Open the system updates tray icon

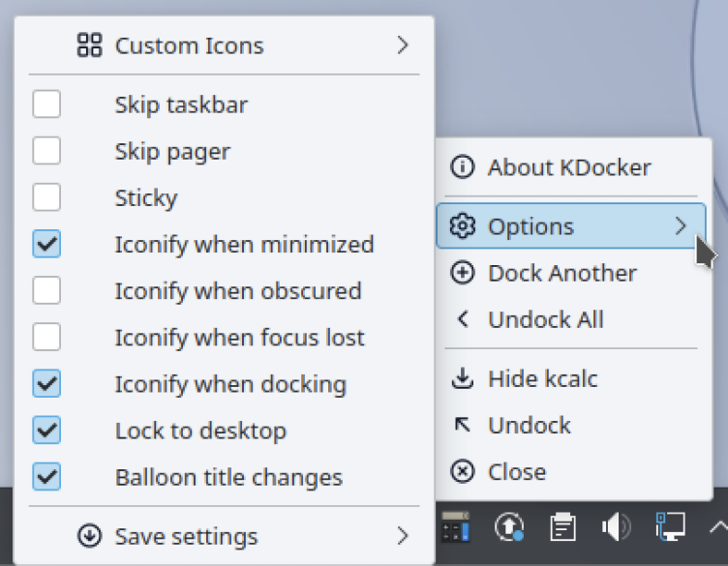509,527
